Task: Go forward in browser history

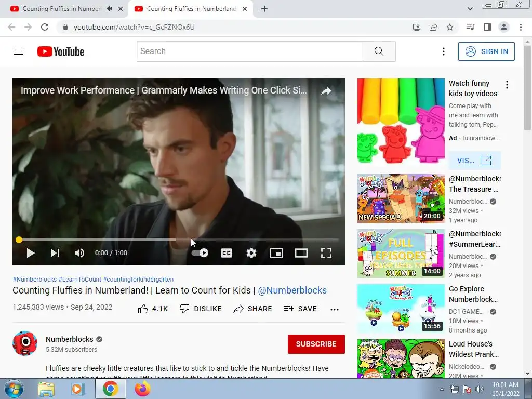Action: pos(28,27)
